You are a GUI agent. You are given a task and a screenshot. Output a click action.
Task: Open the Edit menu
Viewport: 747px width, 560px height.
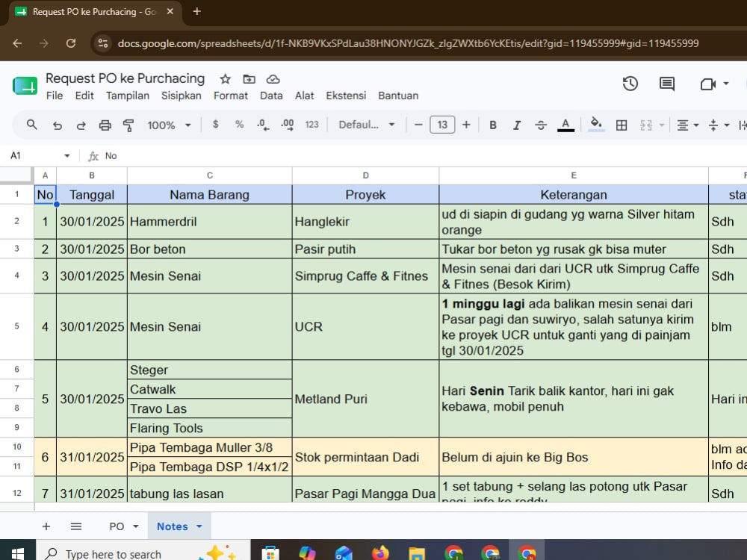pos(84,96)
